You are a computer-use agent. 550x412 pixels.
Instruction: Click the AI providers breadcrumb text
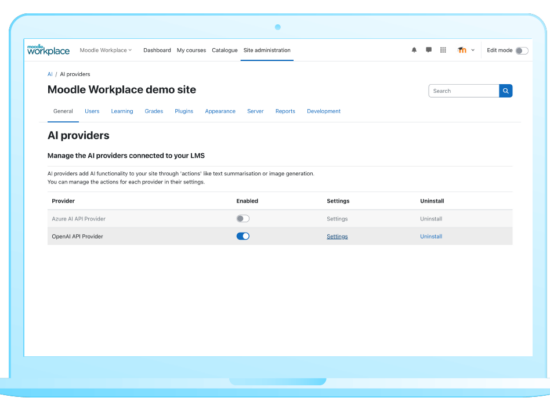(75, 74)
